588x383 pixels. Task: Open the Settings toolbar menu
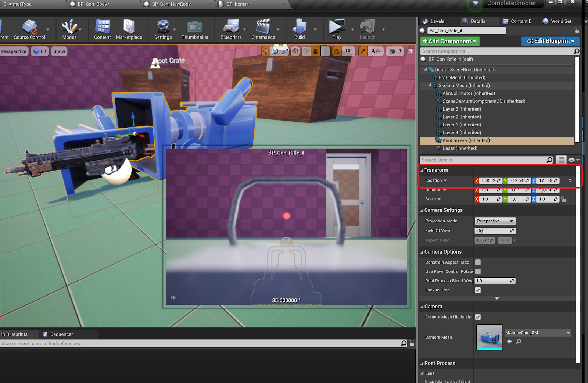tap(163, 29)
